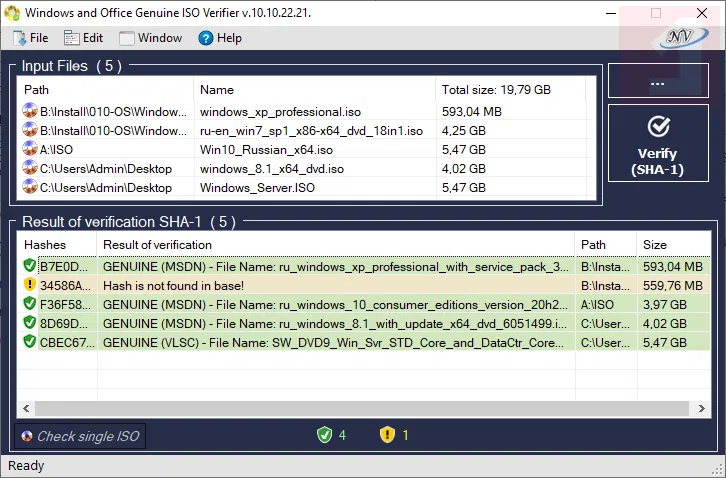Click the Size column header in results
The width and height of the screenshot is (726, 478).
pyautogui.click(x=674, y=245)
